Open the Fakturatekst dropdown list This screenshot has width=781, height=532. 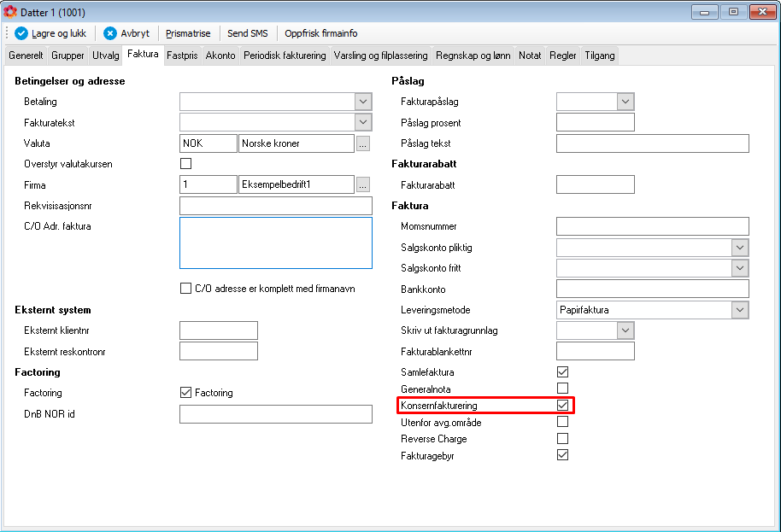click(363, 122)
